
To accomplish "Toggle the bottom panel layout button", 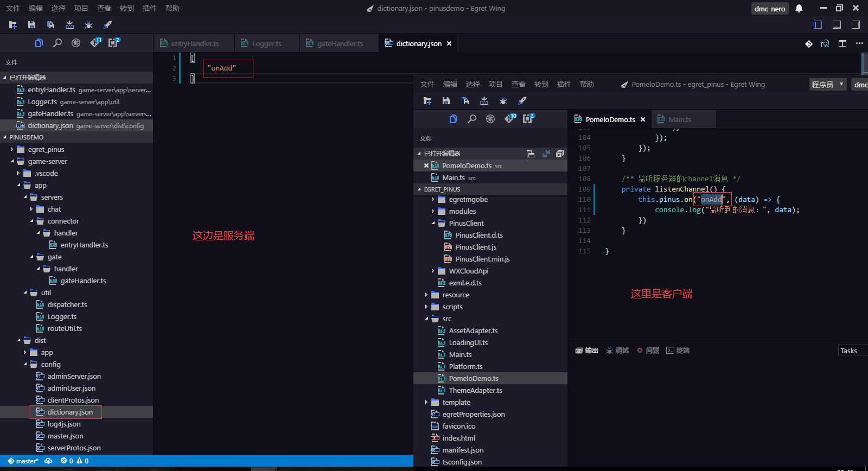I will point(837,25).
